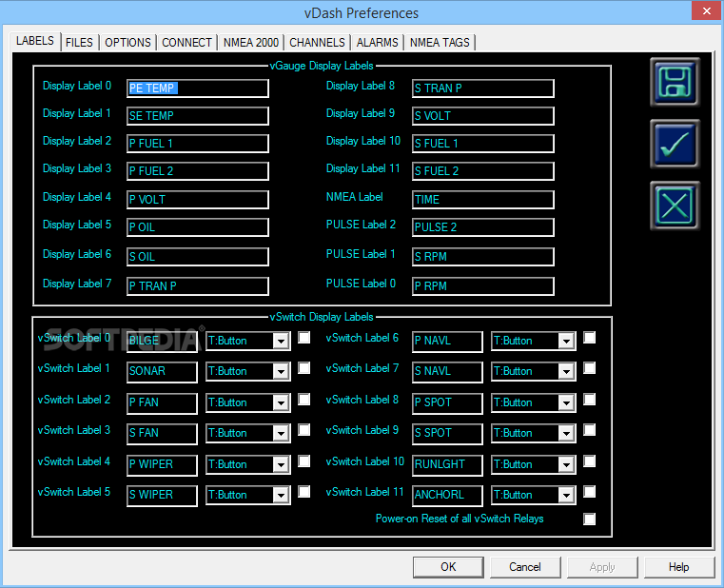Image resolution: width=724 pixels, height=588 pixels.
Task: Close the vDash Preferences window
Action: [x=707, y=10]
